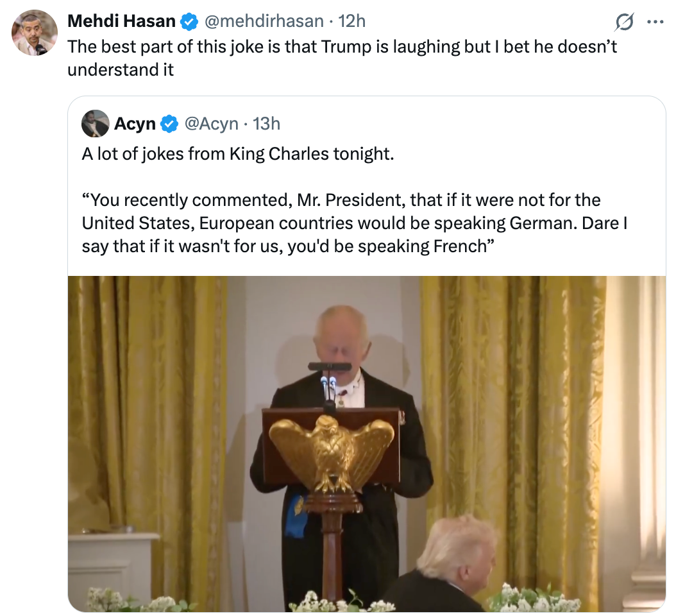This screenshot has height=616, width=676.
Task: Click Mehdi Hasan's display name
Action: 122,21
